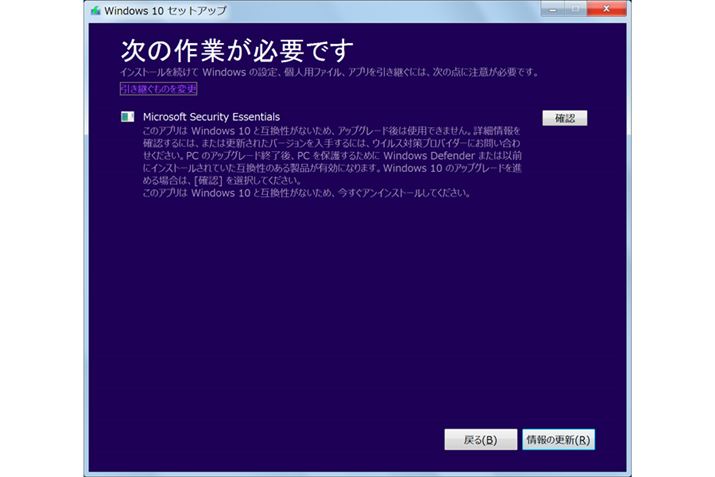
Task: Minimize the Windows 10 セットアップ window
Action: 552,9
